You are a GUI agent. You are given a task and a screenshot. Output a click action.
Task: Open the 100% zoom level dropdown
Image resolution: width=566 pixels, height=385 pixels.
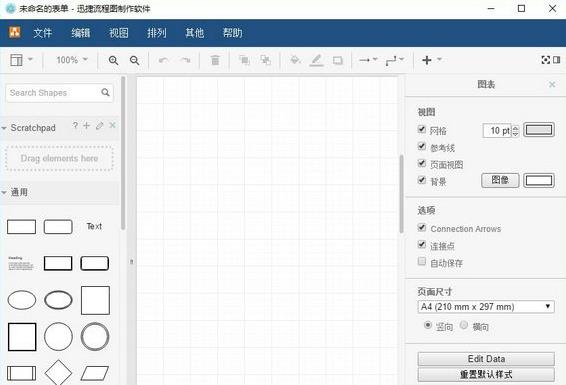(x=72, y=60)
